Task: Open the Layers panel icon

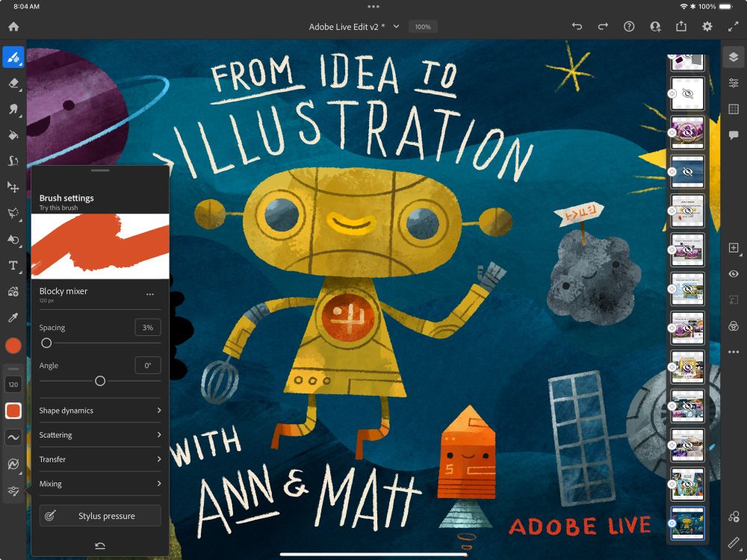Action: 734,57
